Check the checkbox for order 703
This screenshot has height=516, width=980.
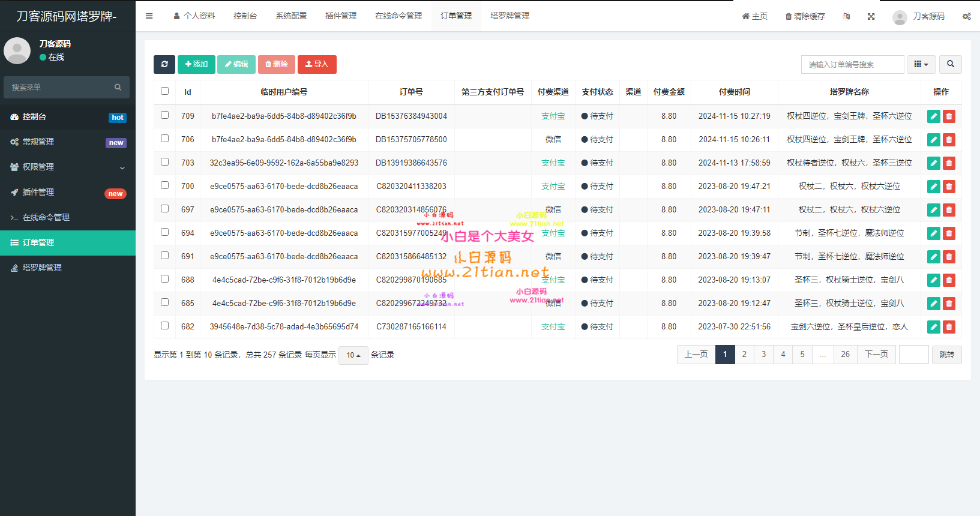click(x=164, y=162)
